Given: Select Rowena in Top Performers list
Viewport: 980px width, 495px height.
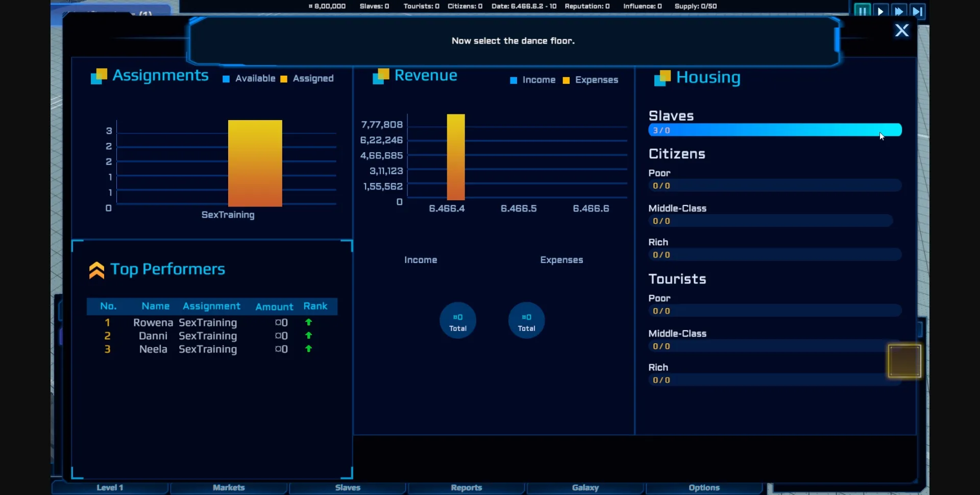Looking at the screenshot, I should pos(153,323).
